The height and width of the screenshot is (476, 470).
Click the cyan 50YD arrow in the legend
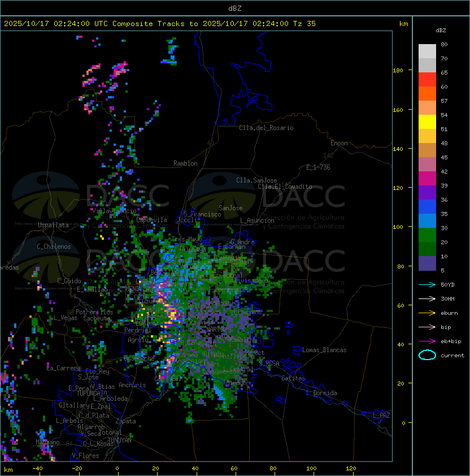(x=427, y=284)
